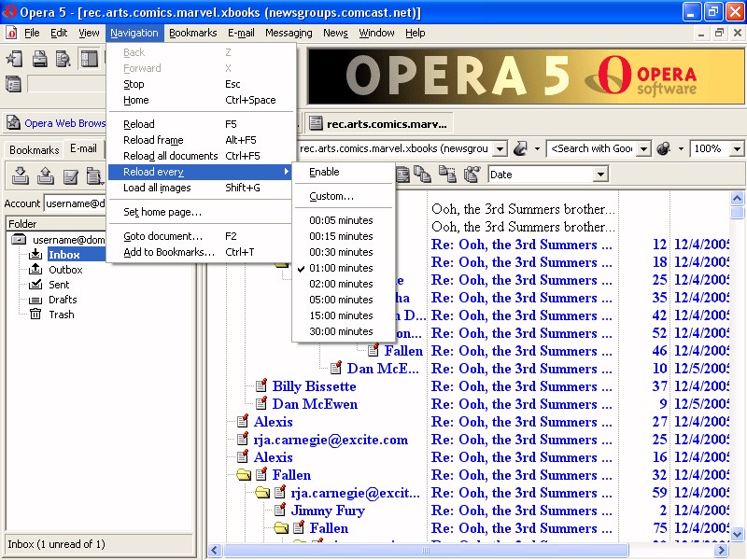Click the stacked windows icon beside address field
This screenshot has height=560, width=747.
tap(13, 84)
